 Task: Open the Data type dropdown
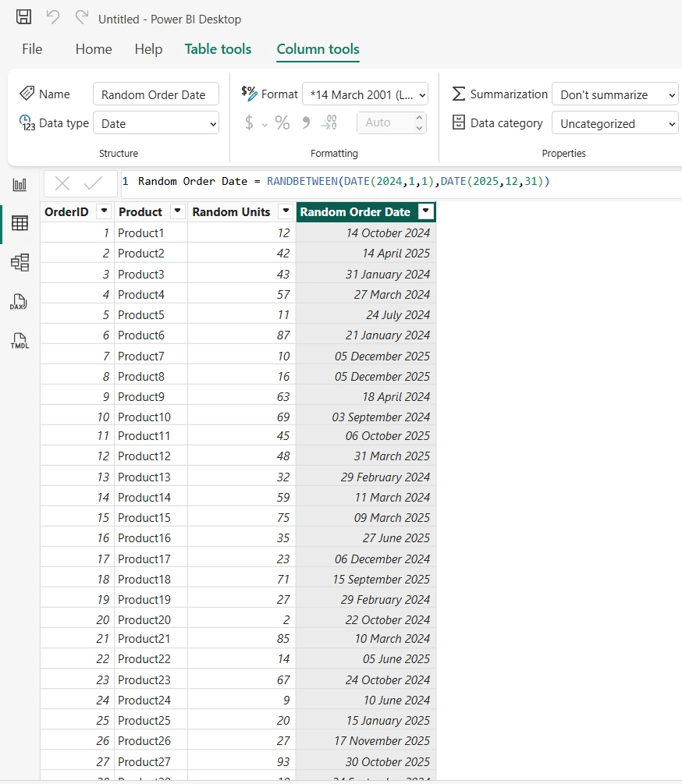(x=156, y=123)
